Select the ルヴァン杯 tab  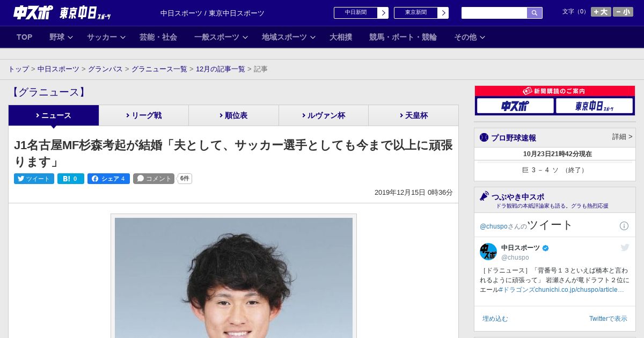[324, 115]
